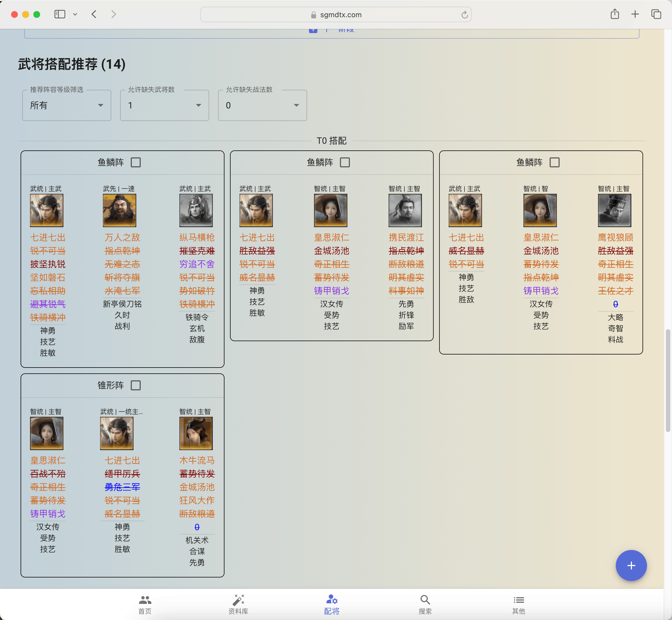
Task: Toggle the Safari sidebar icon
Action: click(60, 14)
